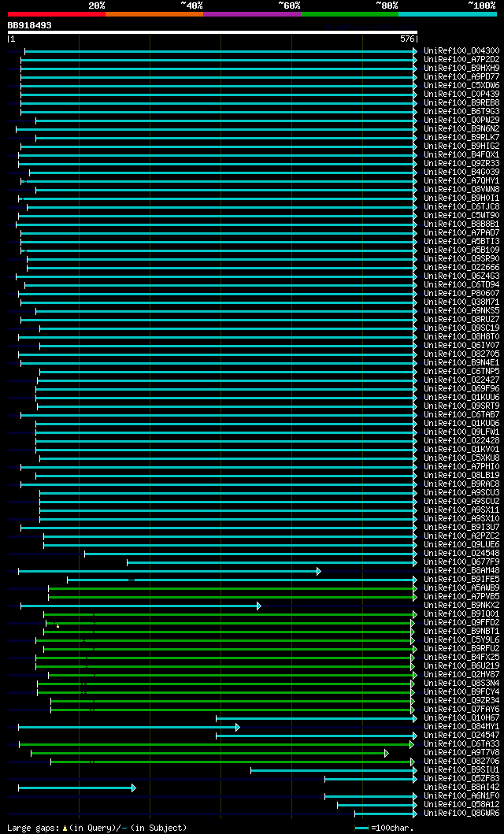Click the green arrowhead of UniRef100_A9T7V8 alignment
This screenshot has height=834, width=504.
pos(387,753)
